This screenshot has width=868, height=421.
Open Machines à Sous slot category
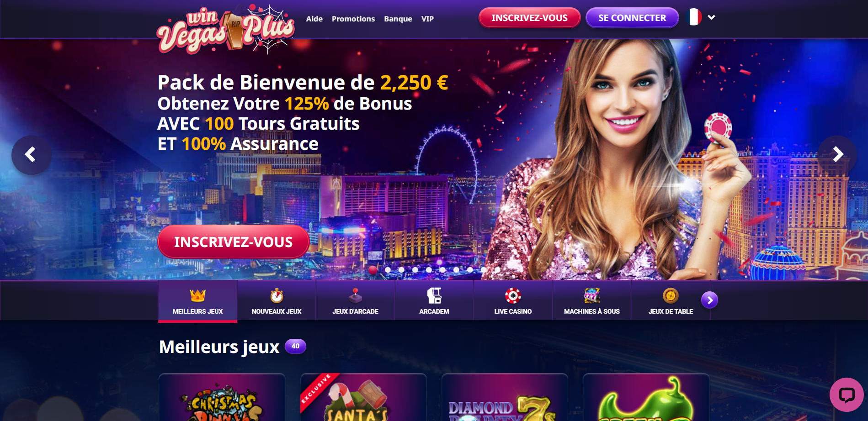click(592, 301)
